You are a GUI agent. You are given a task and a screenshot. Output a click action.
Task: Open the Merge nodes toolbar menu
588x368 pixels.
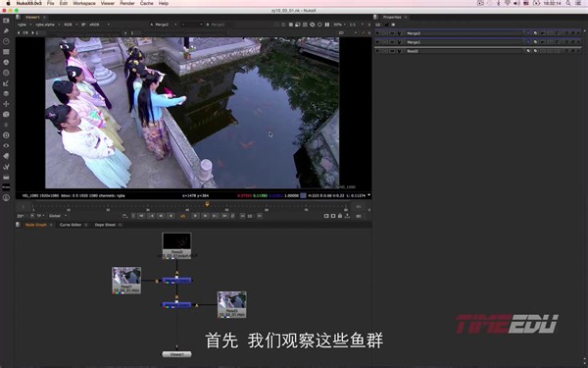pos(6,93)
